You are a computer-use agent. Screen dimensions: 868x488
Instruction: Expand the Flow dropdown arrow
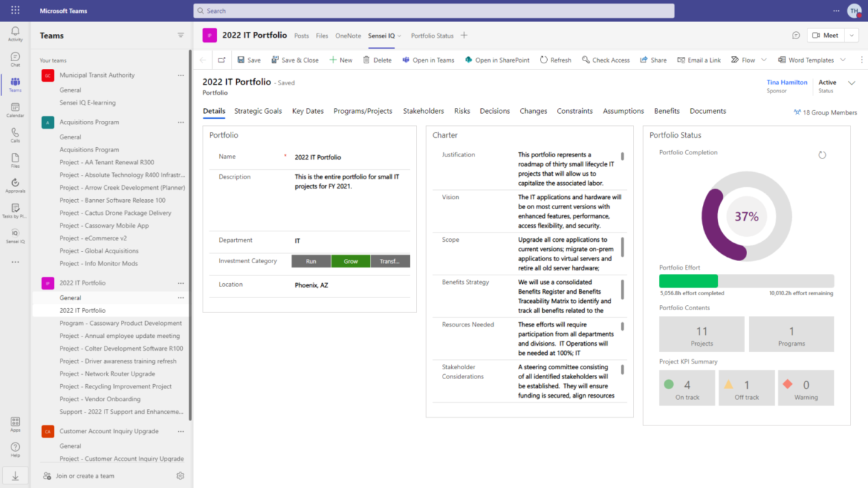pos(764,60)
